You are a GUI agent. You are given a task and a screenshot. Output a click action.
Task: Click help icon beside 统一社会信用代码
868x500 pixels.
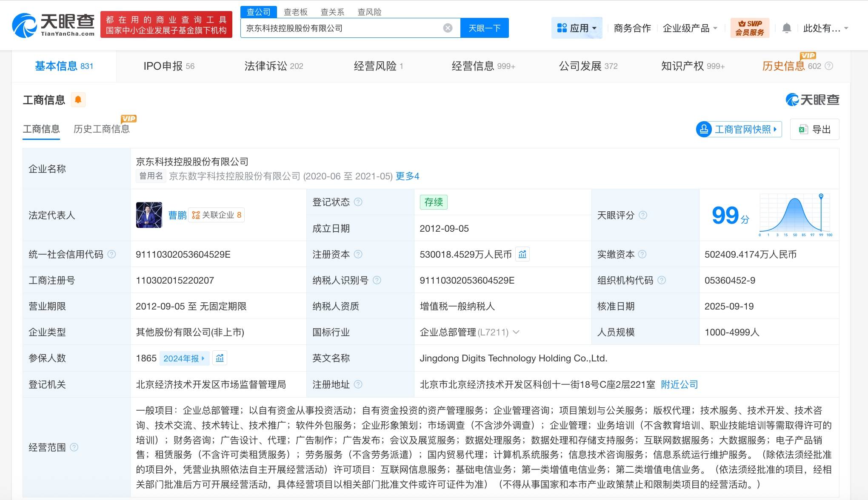coord(111,254)
